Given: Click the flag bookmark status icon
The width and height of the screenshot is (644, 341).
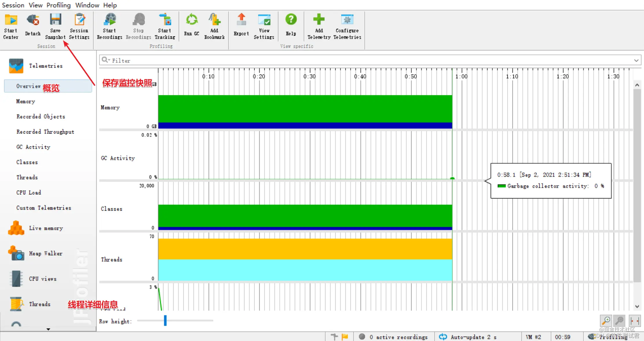Looking at the screenshot, I should [x=345, y=337].
